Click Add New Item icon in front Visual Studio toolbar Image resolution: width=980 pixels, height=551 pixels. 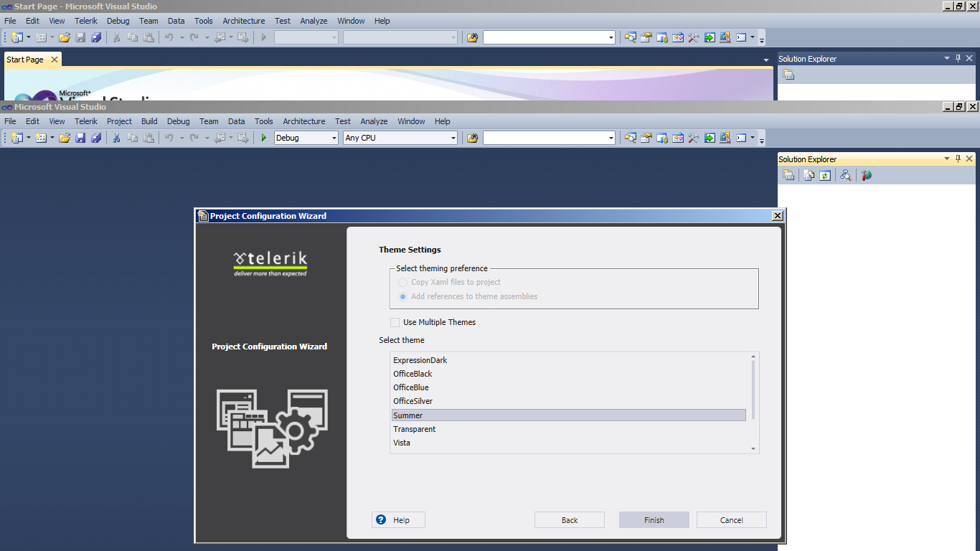tap(41, 138)
